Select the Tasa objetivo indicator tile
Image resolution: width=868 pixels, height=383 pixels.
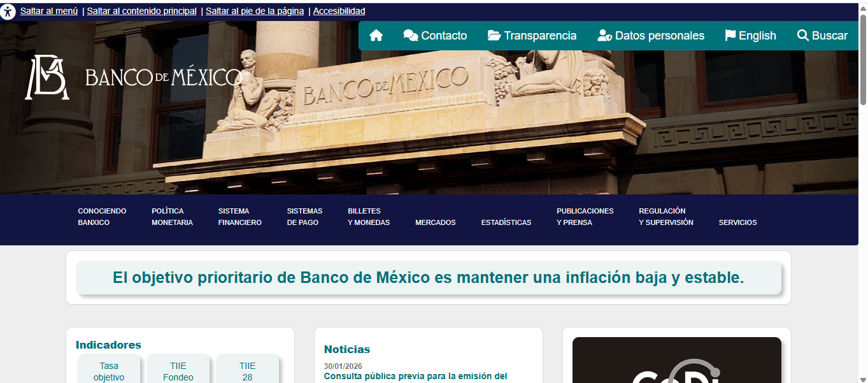[x=109, y=370]
